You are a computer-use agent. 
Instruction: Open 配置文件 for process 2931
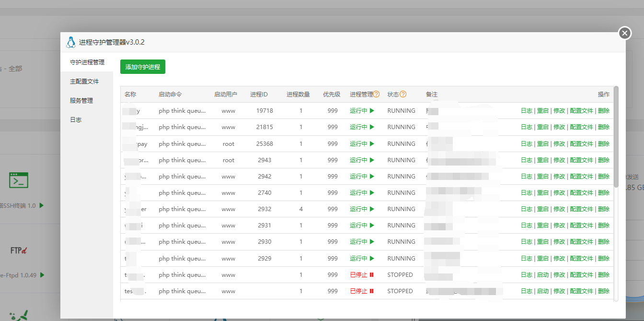pyautogui.click(x=582, y=226)
